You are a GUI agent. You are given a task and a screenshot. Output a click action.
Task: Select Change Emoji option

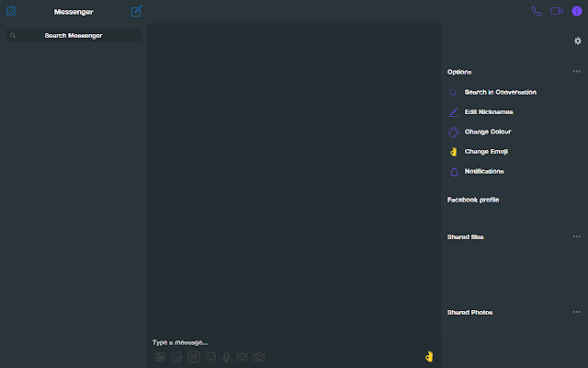click(x=486, y=152)
